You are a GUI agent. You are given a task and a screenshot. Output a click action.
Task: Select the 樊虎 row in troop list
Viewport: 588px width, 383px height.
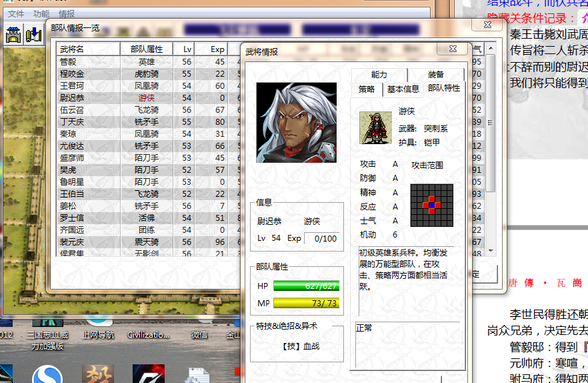pyautogui.click(x=149, y=169)
